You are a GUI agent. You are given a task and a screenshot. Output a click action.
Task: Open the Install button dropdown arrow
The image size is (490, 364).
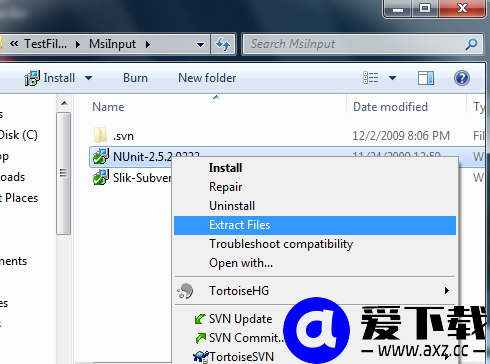click(88, 78)
